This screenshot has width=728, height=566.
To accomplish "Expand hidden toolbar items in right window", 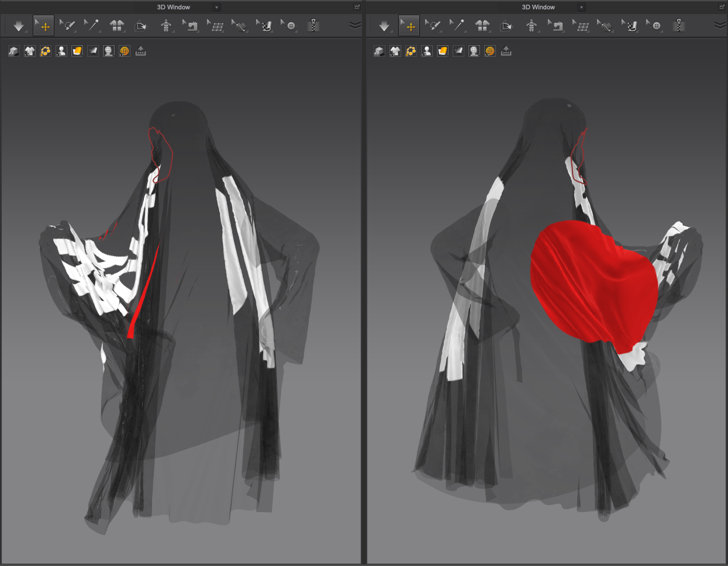I will 720,25.
